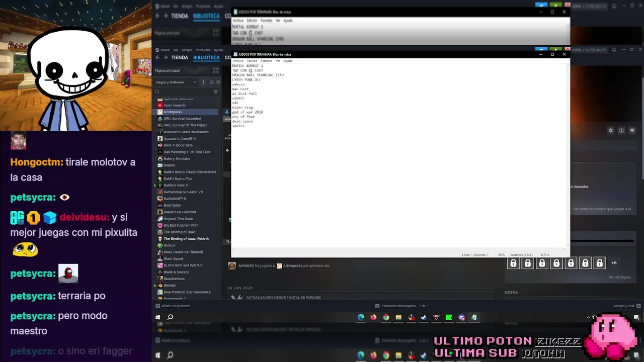Click the blue download icon beside Aristoputas row
Image resolution: width=644 pixels, height=362 pixels.
pyautogui.click(x=227, y=112)
